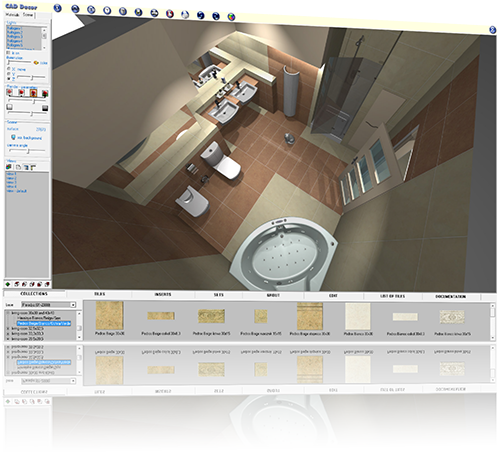This screenshot has width=500, height=452.
Task: Click the color palette icon next to color label
Action: coord(36,62)
